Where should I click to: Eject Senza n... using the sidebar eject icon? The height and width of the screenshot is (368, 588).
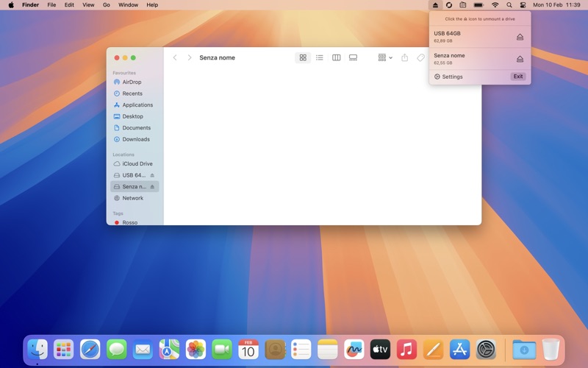152,187
